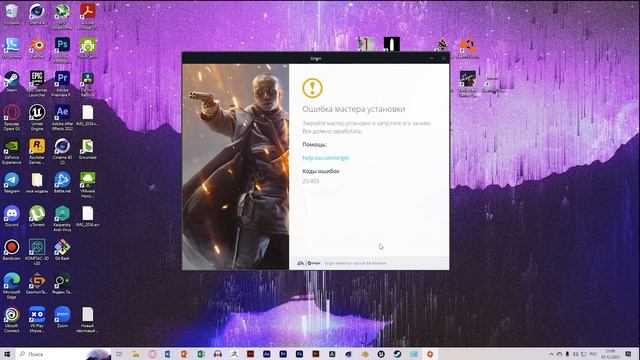Launch Telegram from the desktop

[11, 182]
